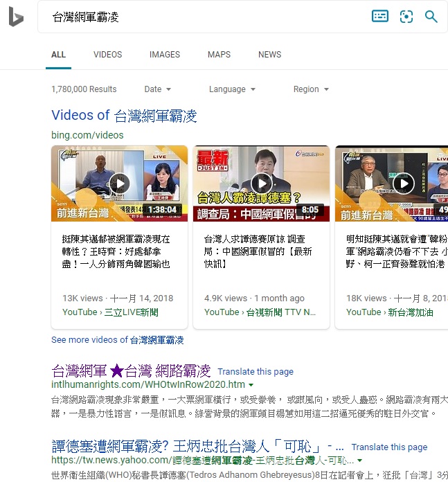Switch to the NEWS tab
The image size is (448, 482).
click(x=269, y=55)
